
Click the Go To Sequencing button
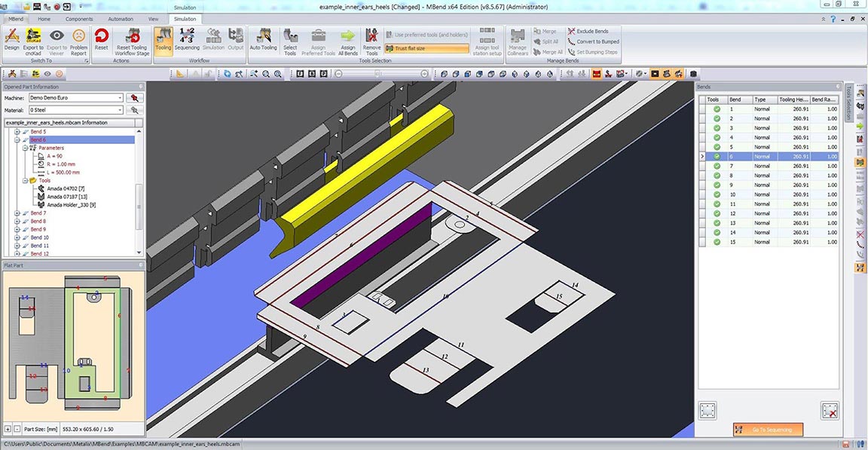[768, 430]
